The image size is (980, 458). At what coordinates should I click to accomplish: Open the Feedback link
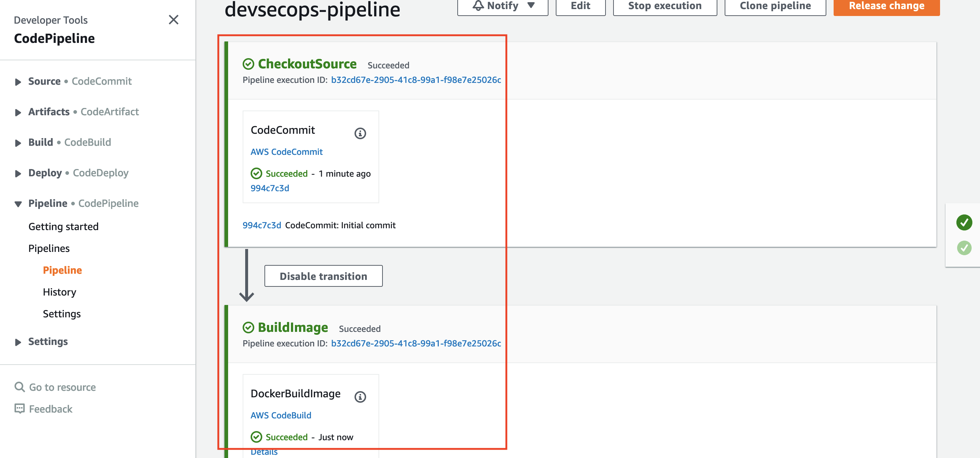pos(50,409)
